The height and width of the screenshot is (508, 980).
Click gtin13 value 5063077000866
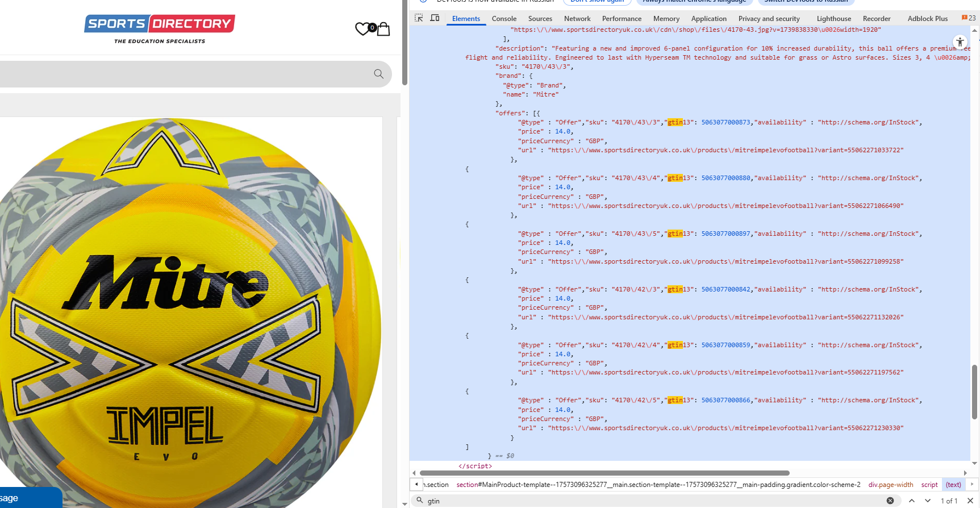[725, 400]
